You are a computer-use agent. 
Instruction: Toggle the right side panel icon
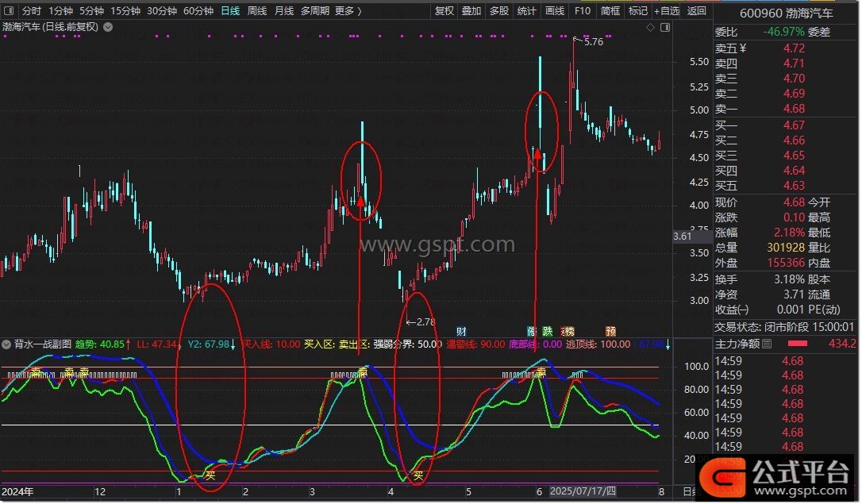[665, 28]
